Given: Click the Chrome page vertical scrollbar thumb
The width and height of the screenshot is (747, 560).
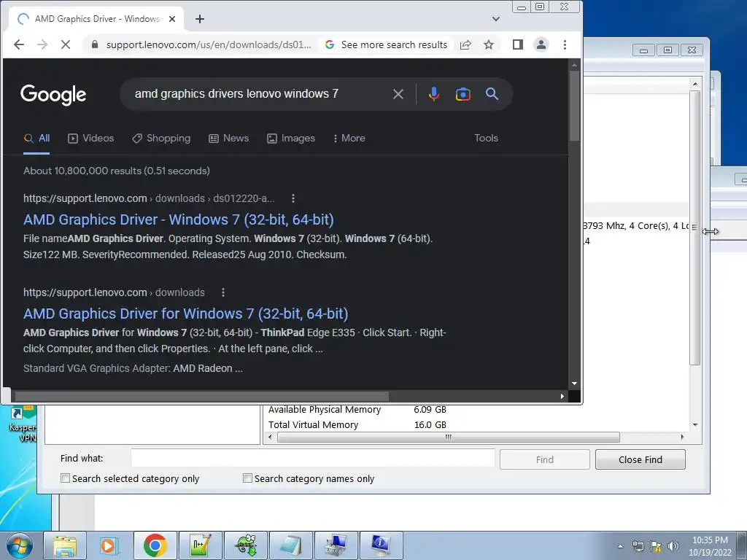Looking at the screenshot, I should coord(575,106).
